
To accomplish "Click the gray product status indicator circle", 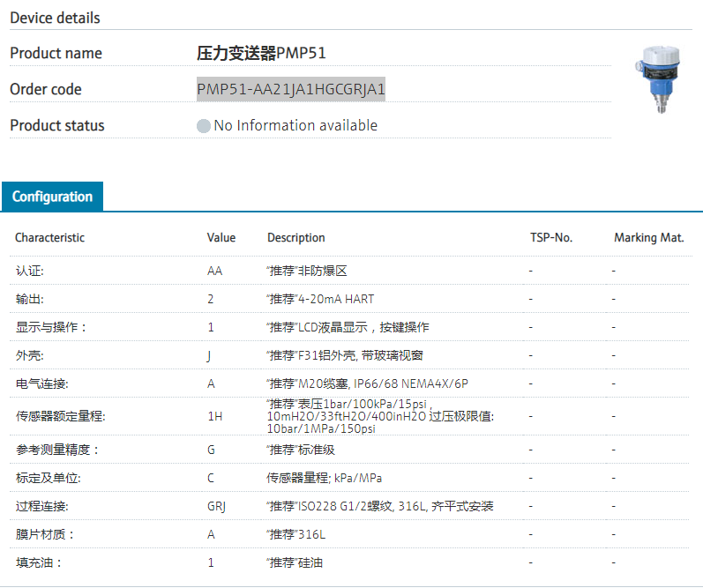I will [x=204, y=126].
